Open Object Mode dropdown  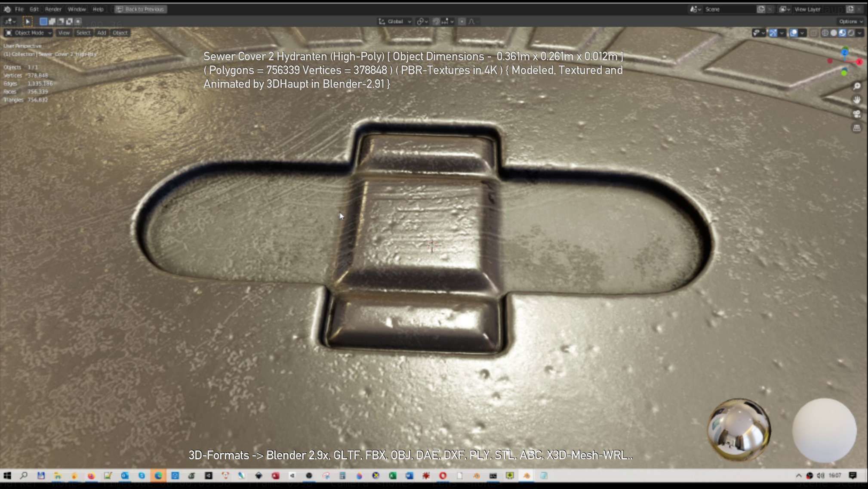28,33
